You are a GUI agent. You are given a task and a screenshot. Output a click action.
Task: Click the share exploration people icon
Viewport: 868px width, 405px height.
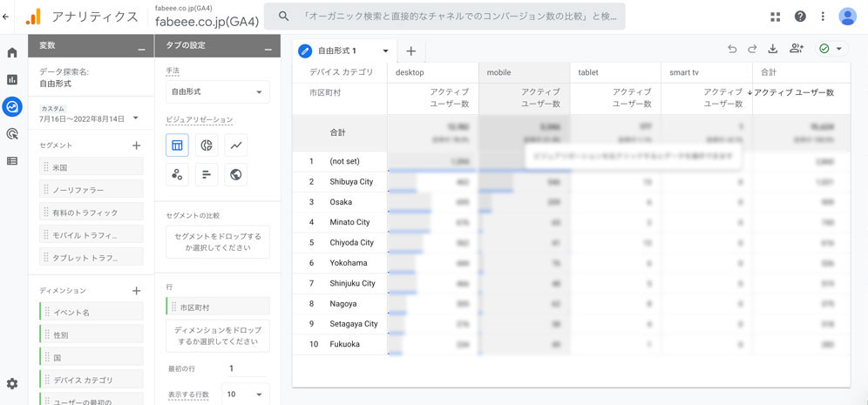797,49
